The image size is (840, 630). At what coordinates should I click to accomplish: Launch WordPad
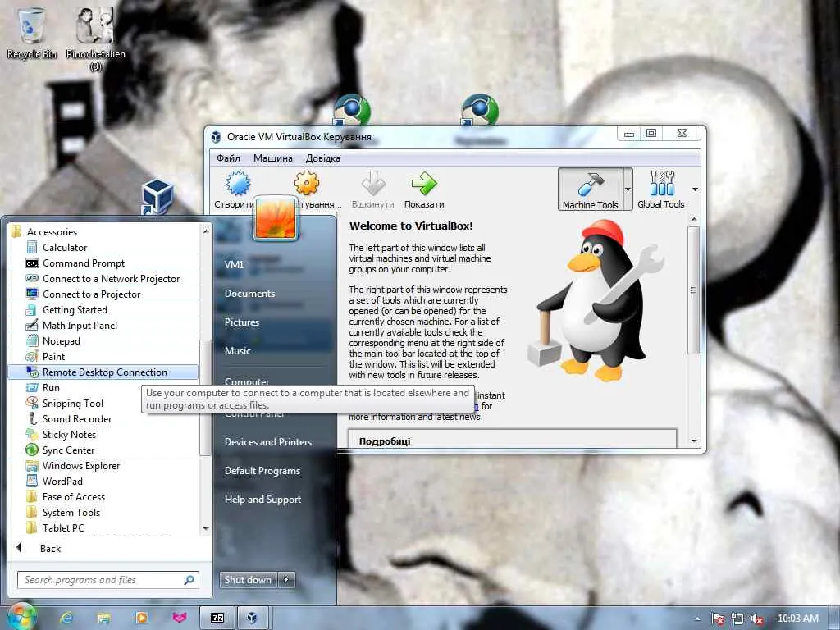(x=62, y=481)
